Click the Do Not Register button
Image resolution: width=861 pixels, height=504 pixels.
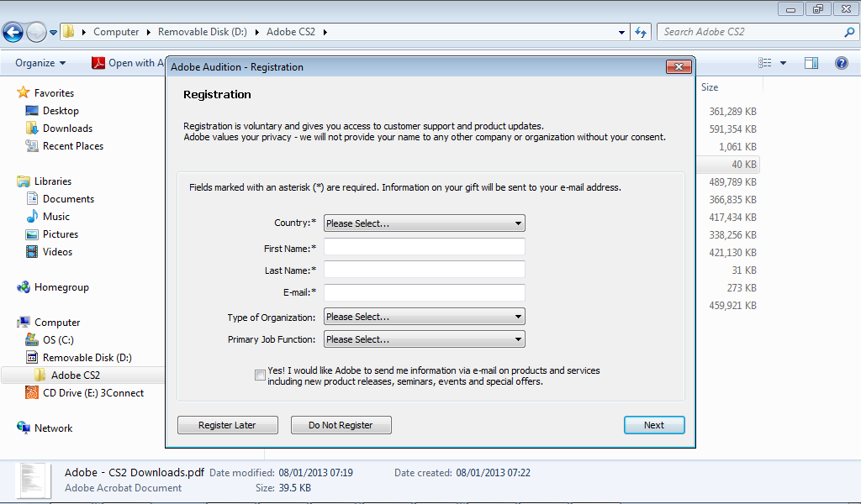(x=341, y=425)
